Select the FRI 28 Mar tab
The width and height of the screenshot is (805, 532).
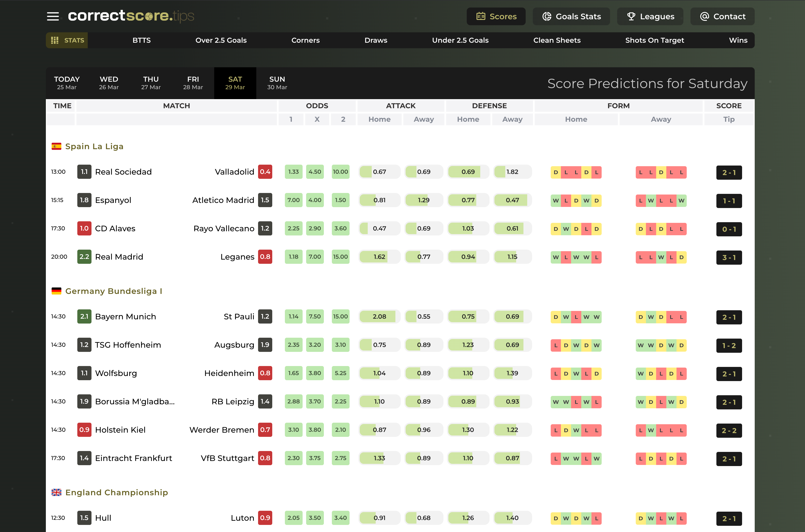pos(193,83)
